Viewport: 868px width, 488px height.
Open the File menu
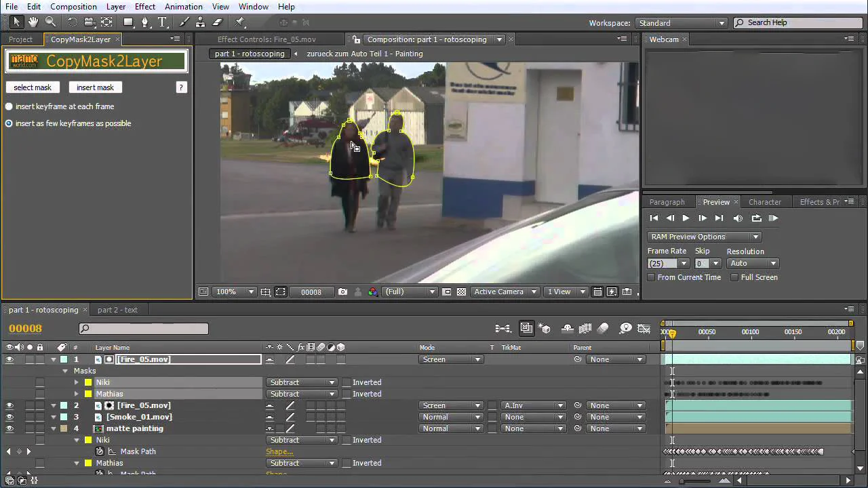pos(12,6)
